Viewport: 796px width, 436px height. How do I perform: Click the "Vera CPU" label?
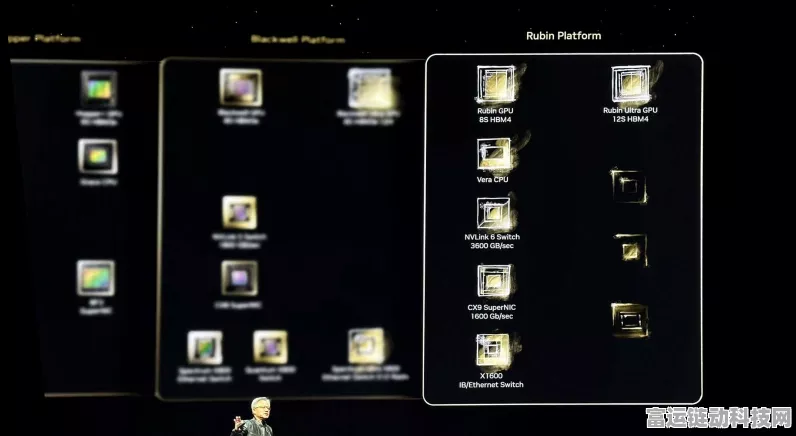tap(492, 179)
